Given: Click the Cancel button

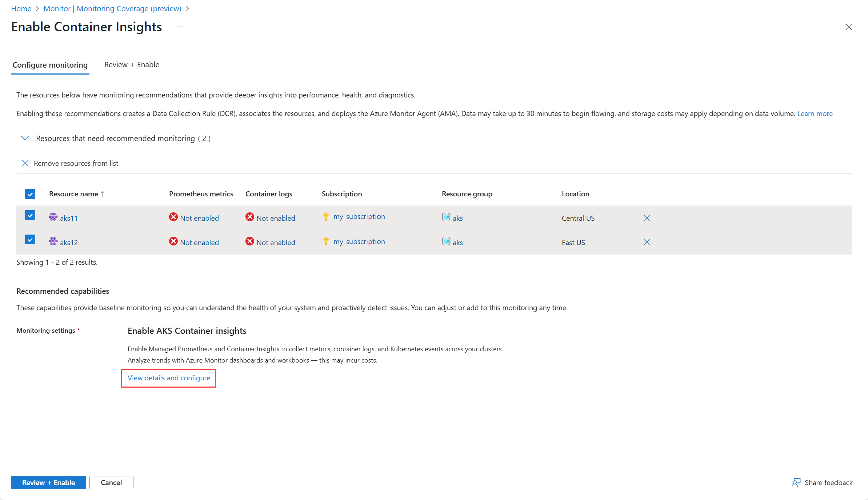Looking at the screenshot, I should coord(111,483).
